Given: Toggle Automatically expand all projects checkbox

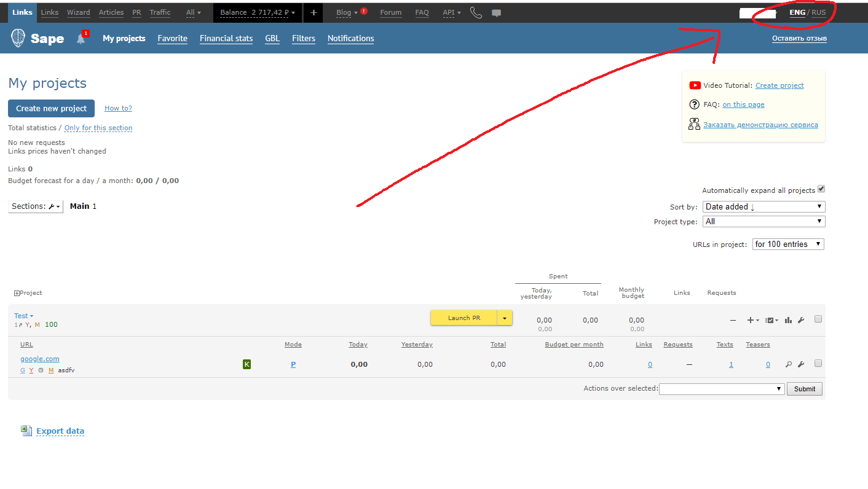Looking at the screenshot, I should click(x=821, y=189).
